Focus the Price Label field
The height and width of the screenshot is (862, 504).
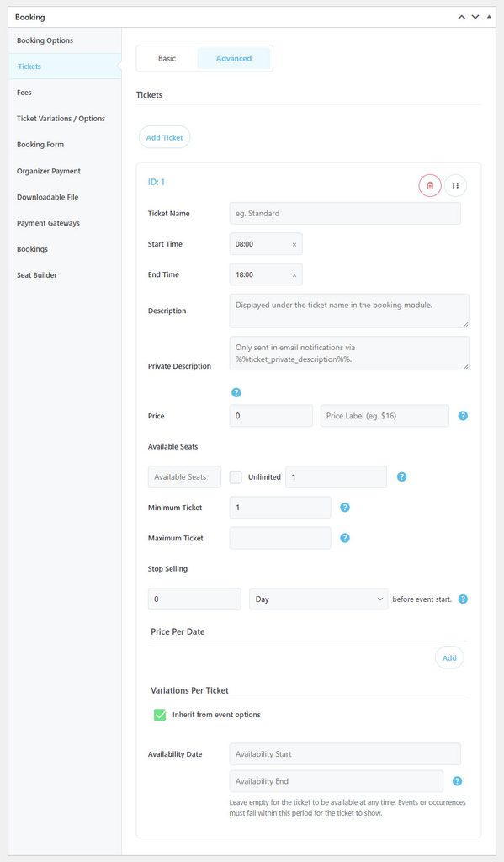pos(385,416)
